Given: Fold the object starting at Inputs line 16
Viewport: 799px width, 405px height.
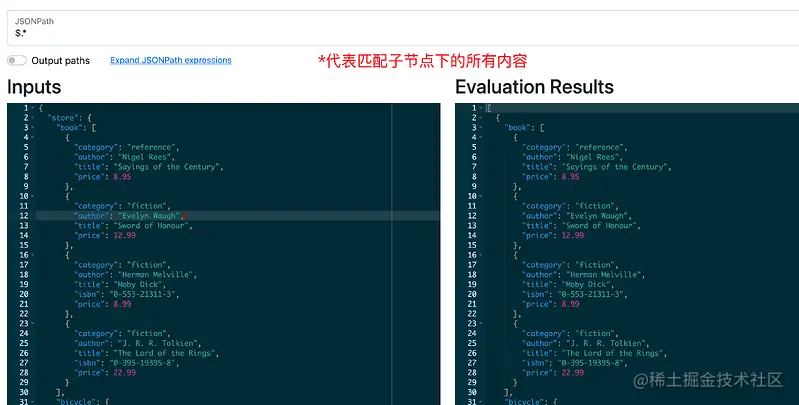Looking at the screenshot, I should pyautogui.click(x=33, y=255).
